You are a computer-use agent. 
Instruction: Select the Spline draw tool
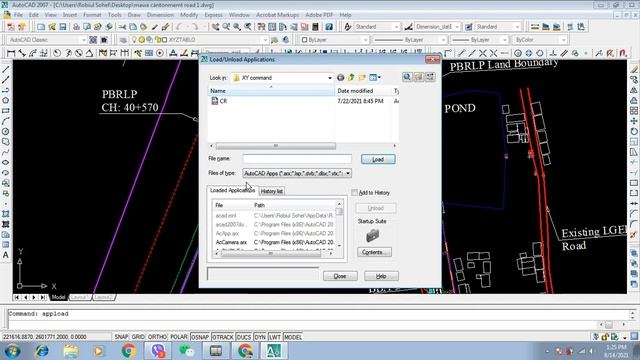(x=6, y=152)
